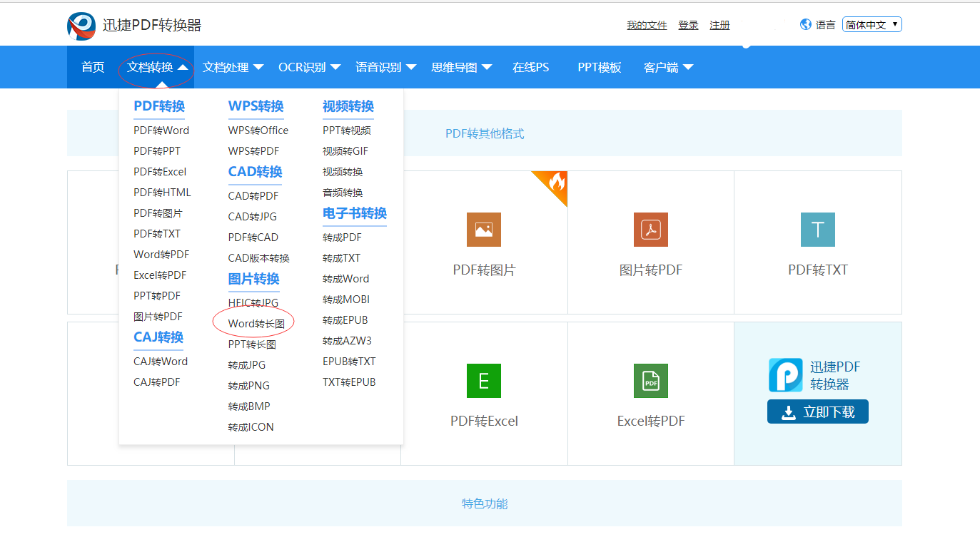Select PDF转HTML in the menu
The image size is (980, 537).
tap(162, 193)
